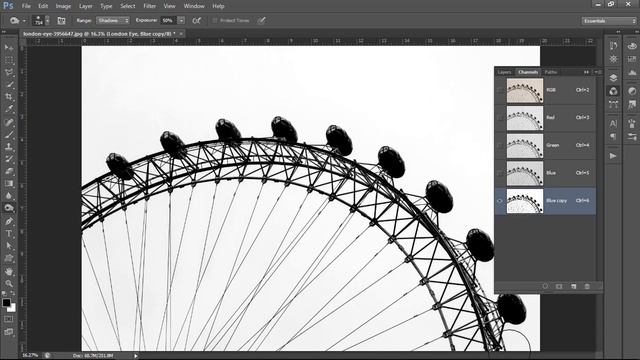Toggle the brush panel button in options bar
The image size is (640, 360).
[x=61, y=20]
